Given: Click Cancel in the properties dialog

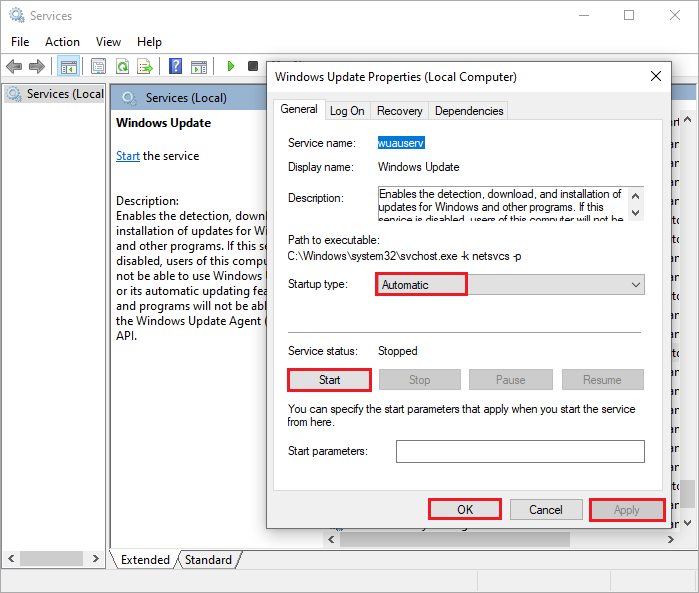Looking at the screenshot, I should (546, 510).
